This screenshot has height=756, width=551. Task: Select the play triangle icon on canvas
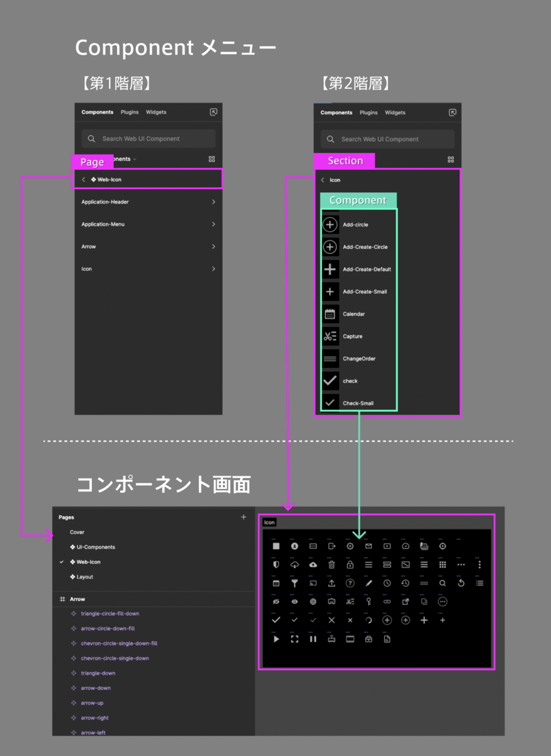coord(276,639)
